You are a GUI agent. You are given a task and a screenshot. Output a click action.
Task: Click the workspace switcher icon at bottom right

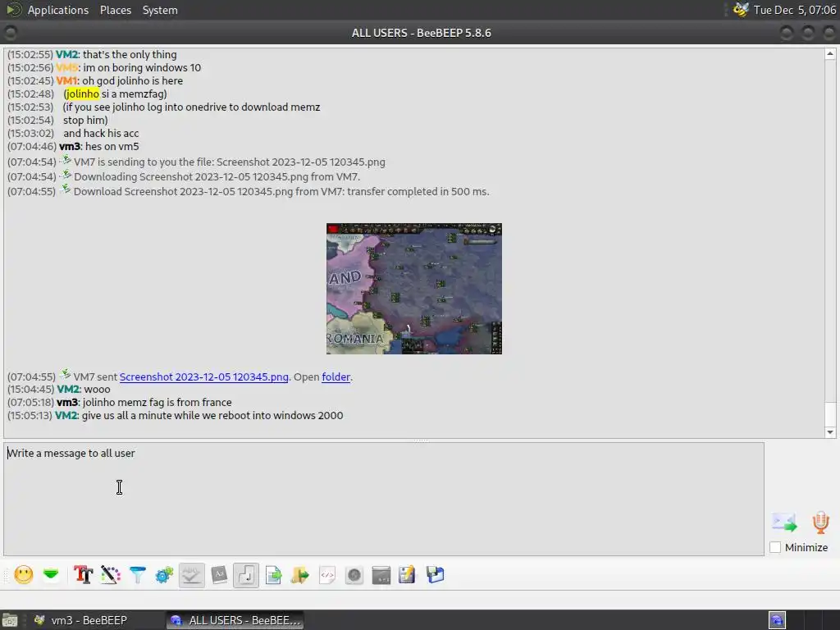click(x=777, y=620)
